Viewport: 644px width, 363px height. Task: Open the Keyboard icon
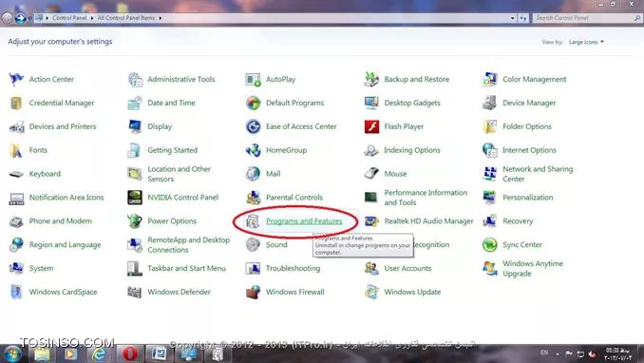pyautogui.click(x=16, y=174)
